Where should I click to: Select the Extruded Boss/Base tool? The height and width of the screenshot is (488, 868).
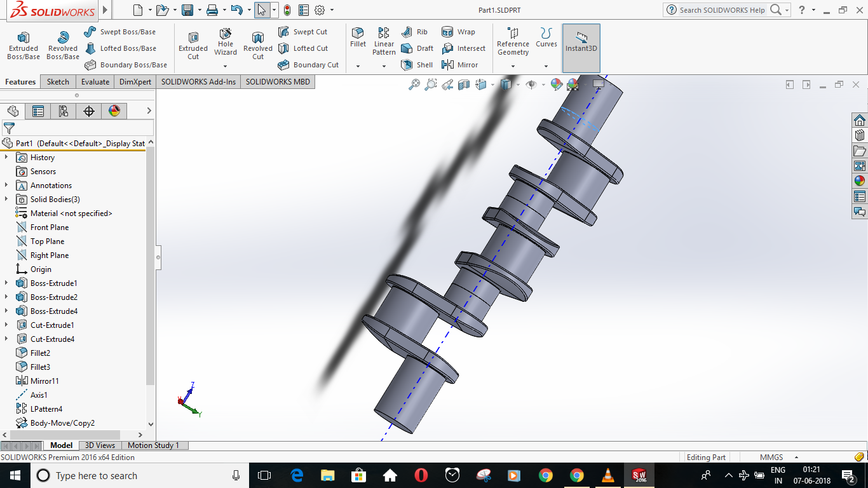tap(23, 43)
